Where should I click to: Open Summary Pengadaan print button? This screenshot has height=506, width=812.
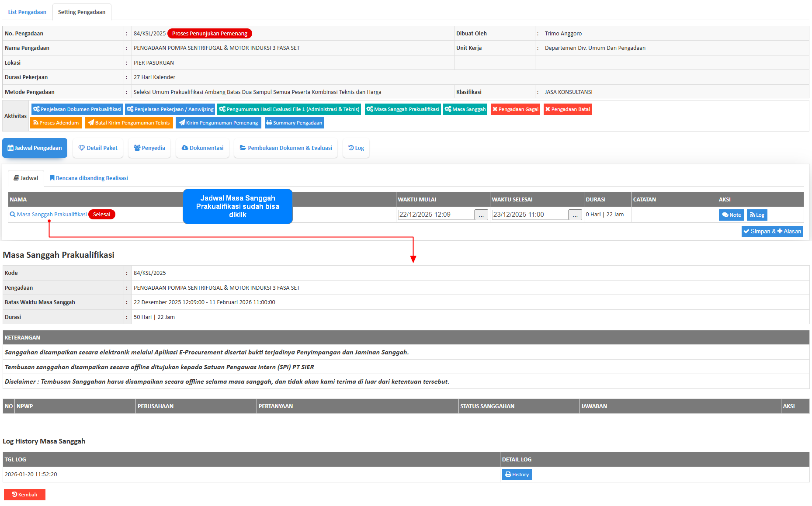click(x=294, y=123)
